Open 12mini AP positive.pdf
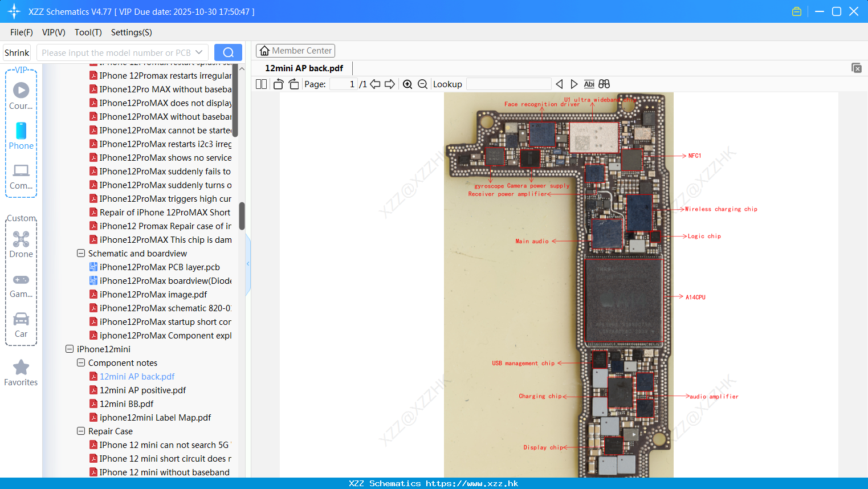 tap(142, 390)
